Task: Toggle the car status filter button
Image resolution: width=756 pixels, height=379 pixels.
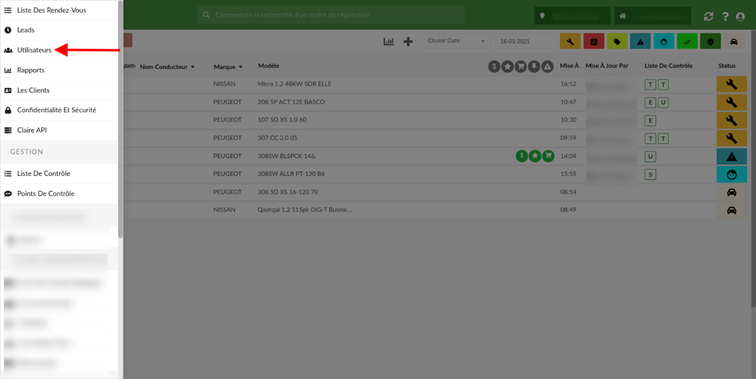Action: [734, 41]
